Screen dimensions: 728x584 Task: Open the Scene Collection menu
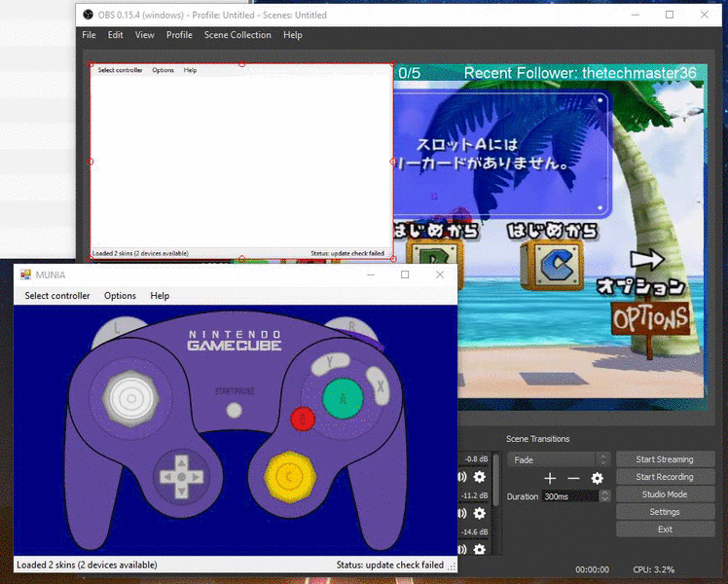tap(237, 35)
